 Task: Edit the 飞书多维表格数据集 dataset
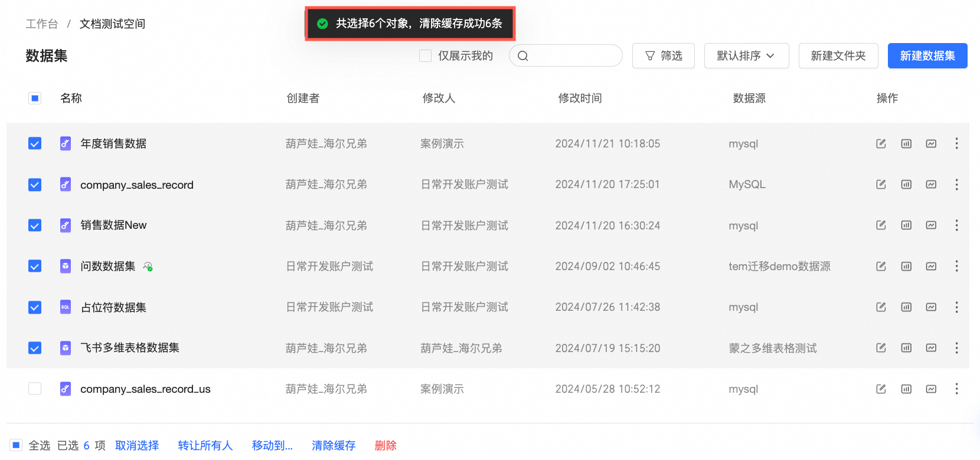(881, 348)
